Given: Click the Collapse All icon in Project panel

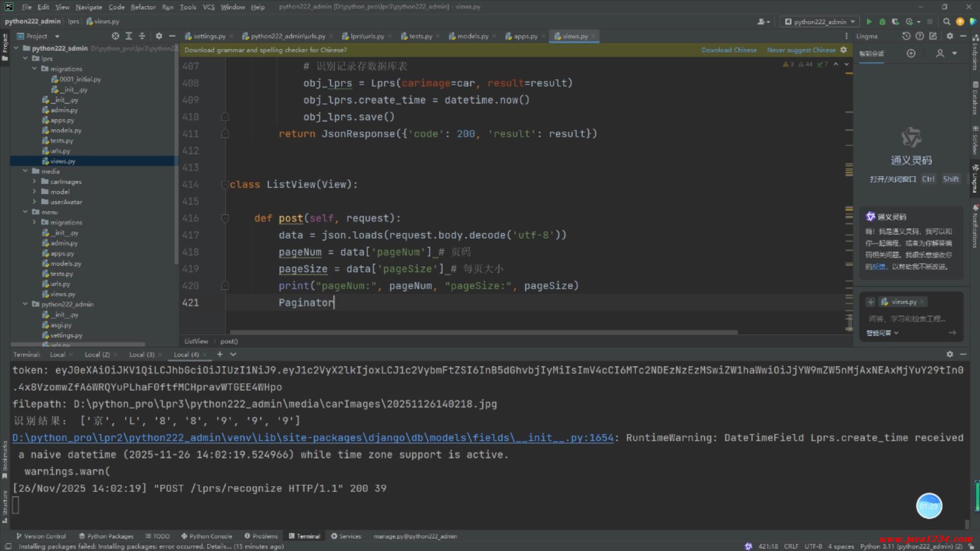Looking at the screenshot, I should (142, 36).
